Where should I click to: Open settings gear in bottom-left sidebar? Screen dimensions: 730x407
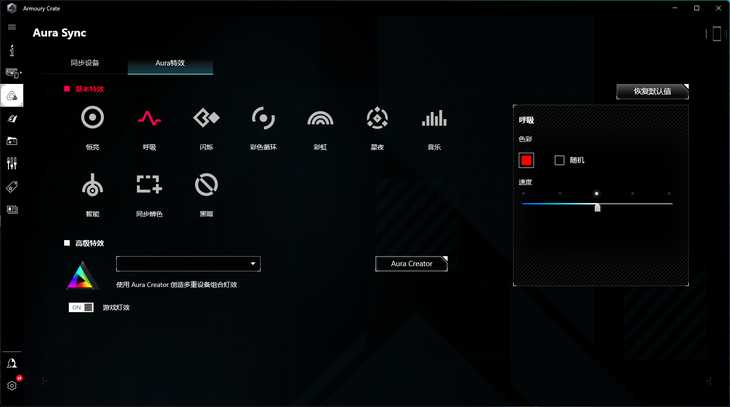coord(12,385)
